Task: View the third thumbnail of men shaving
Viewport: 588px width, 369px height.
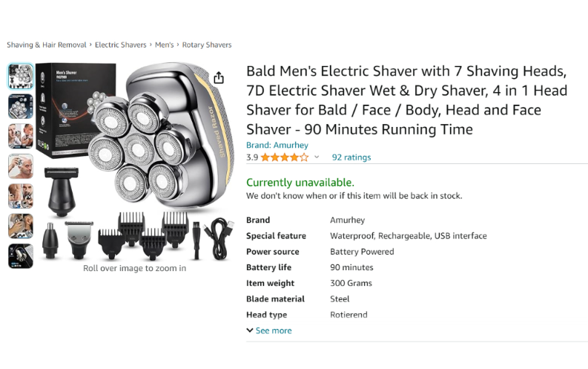Action: pos(21,137)
